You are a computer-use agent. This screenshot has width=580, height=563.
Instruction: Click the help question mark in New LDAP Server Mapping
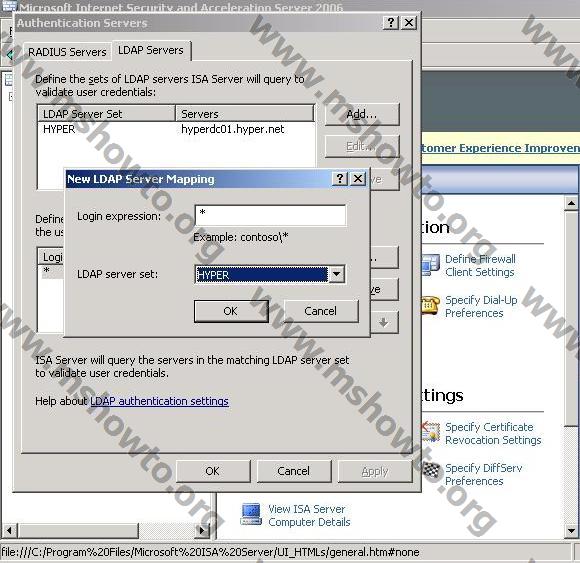coord(340,179)
